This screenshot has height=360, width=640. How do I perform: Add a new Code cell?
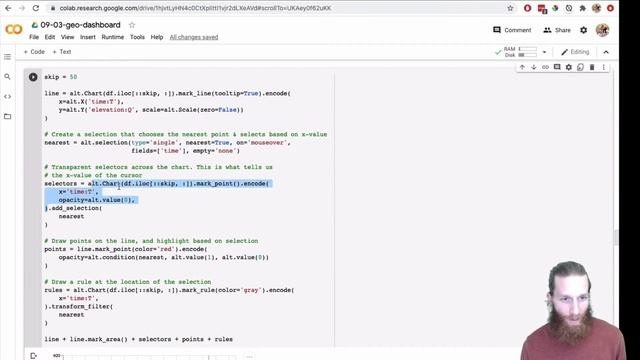(x=34, y=52)
